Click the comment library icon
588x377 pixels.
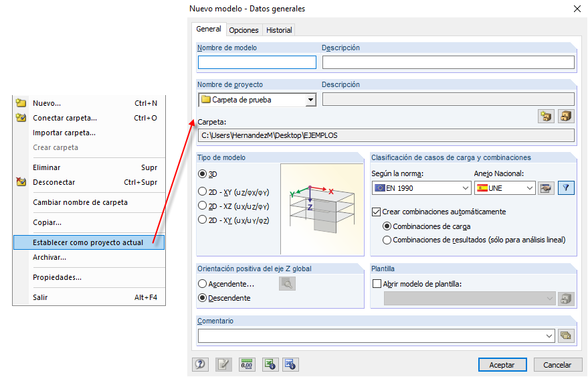pyautogui.click(x=566, y=335)
